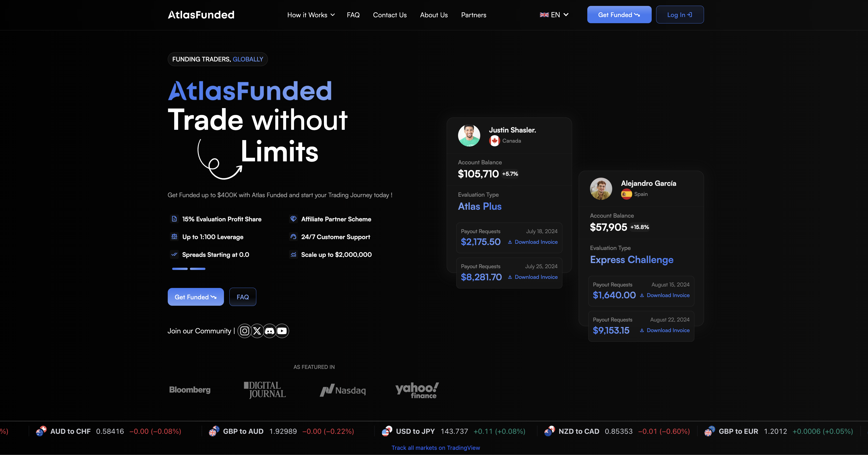Open the Partners nav item

473,15
